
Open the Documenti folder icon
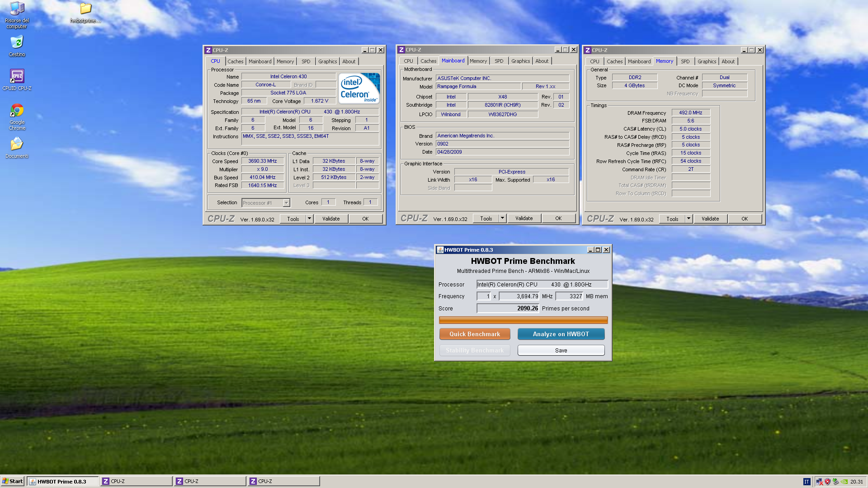coord(17,148)
